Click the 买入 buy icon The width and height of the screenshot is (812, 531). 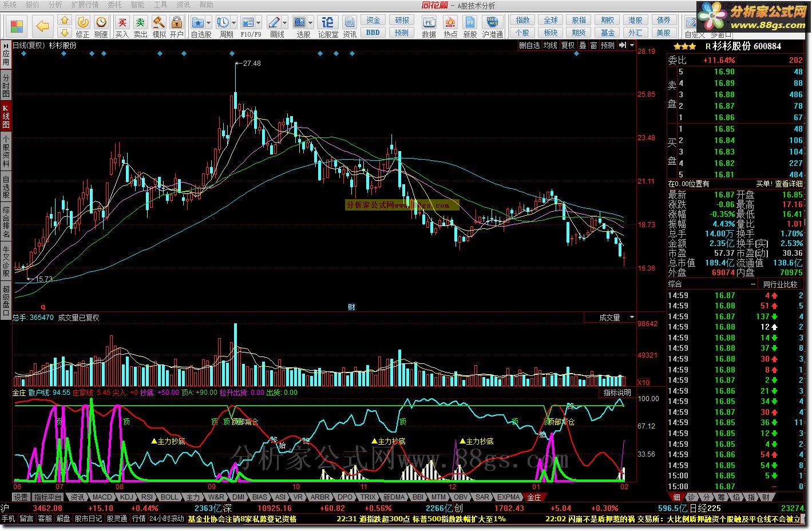pyautogui.click(x=122, y=22)
